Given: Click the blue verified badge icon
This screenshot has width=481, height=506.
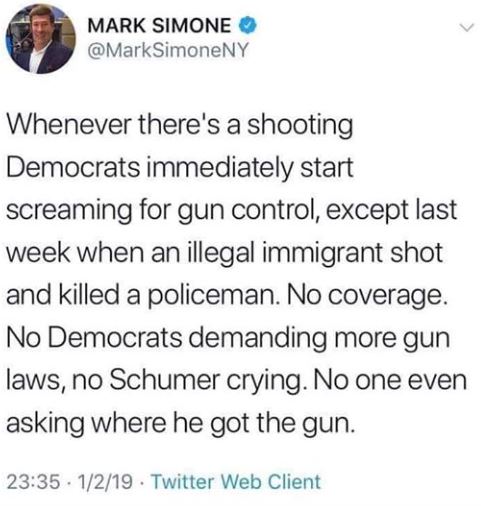Looking at the screenshot, I should (x=247, y=25).
